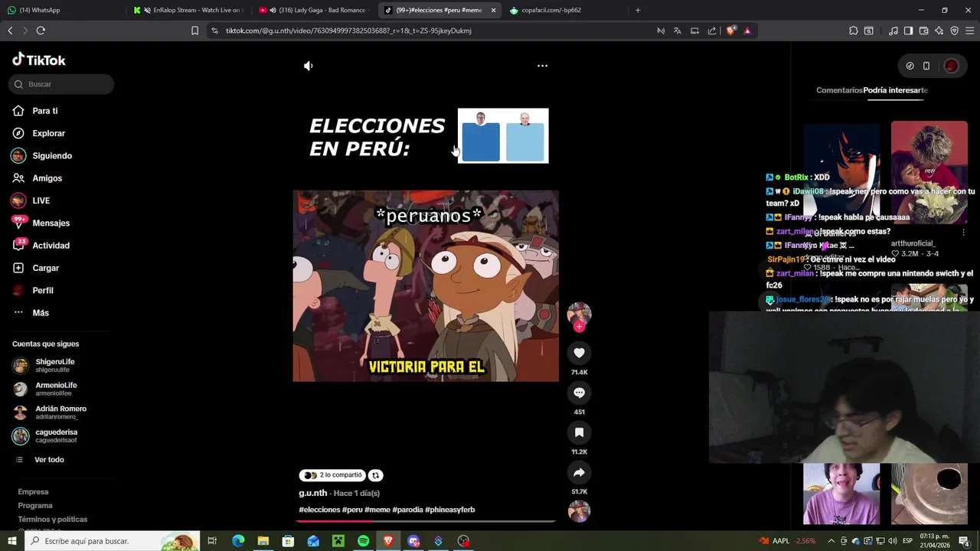Save the video with the bookmark icon

point(579,432)
